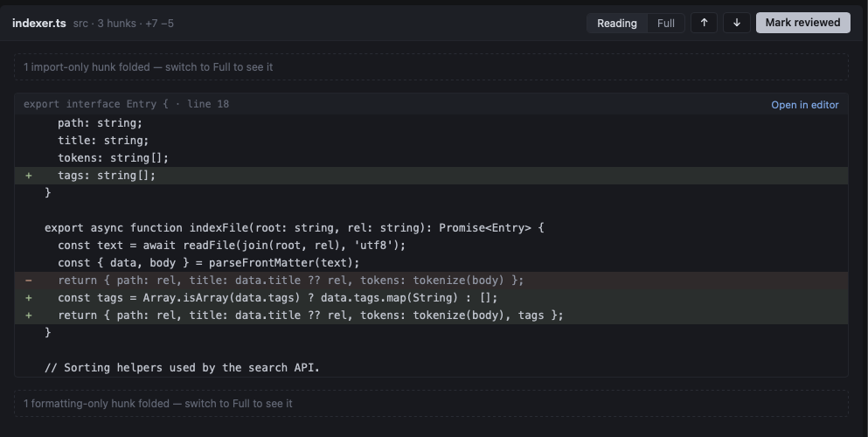Mark the file as reviewed
This screenshot has width=868, height=437.
coord(802,23)
